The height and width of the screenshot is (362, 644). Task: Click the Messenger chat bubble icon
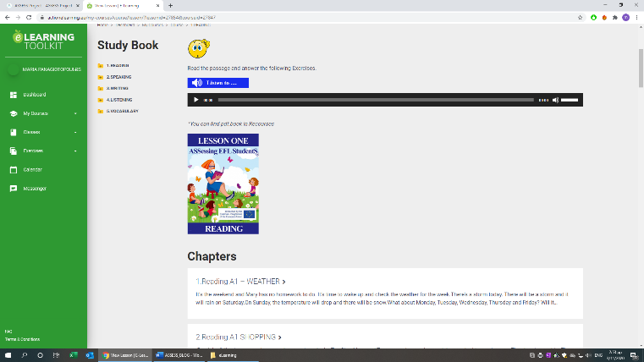[x=14, y=189]
